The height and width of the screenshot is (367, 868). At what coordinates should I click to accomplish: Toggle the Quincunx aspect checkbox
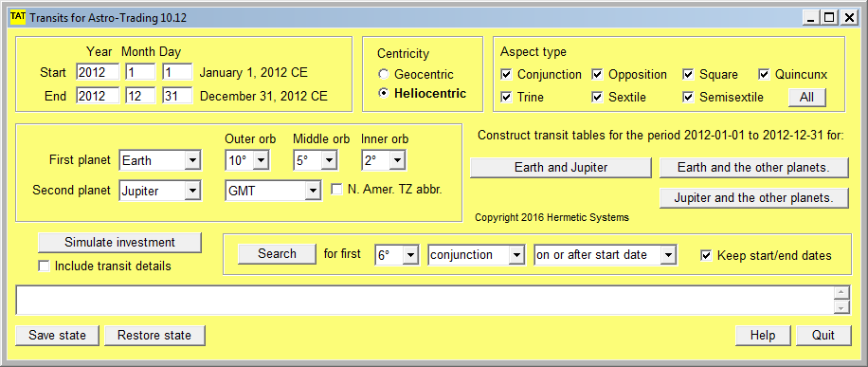click(764, 74)
